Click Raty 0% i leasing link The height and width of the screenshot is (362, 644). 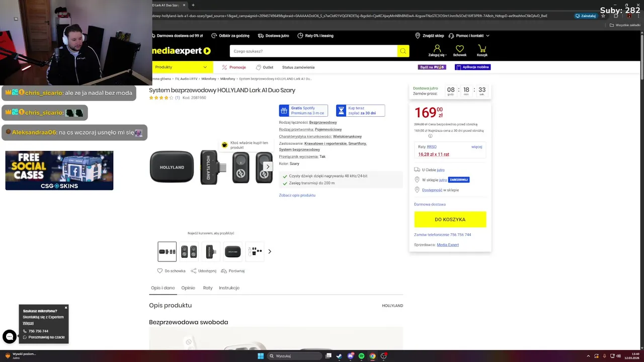pos(315,36)
